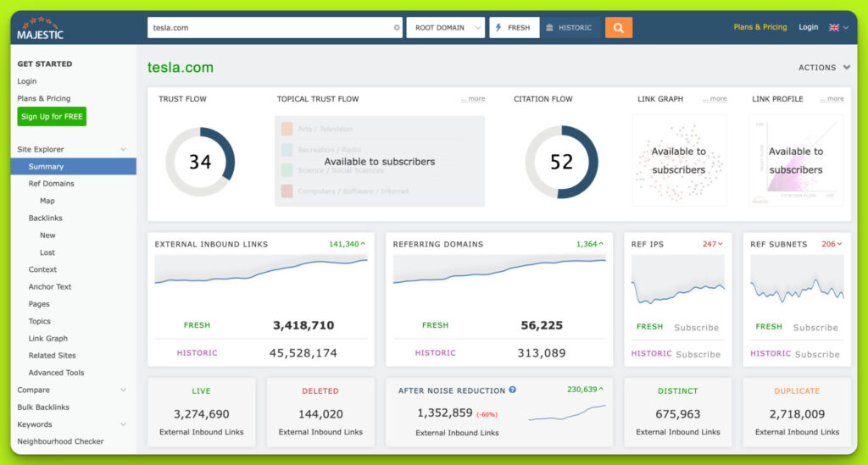The width and height of the screenshot is (868, 465).
Task: Expand the Actions menu
Action: (824, 68)
